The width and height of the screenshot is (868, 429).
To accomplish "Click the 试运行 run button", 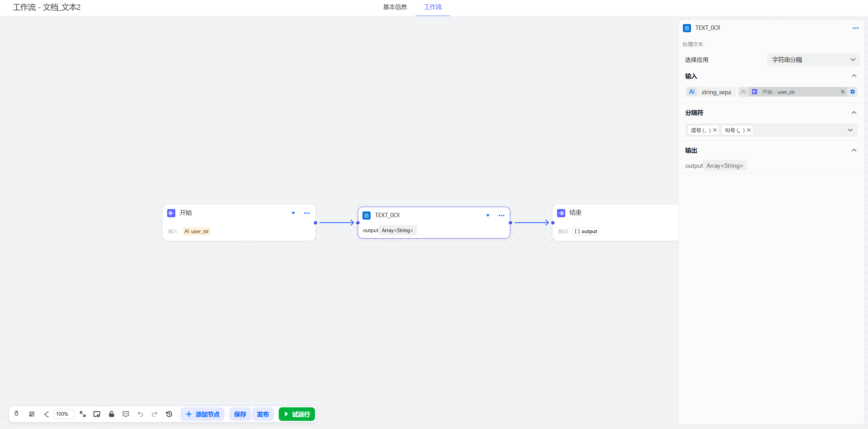I will click(x=297, y=414).
